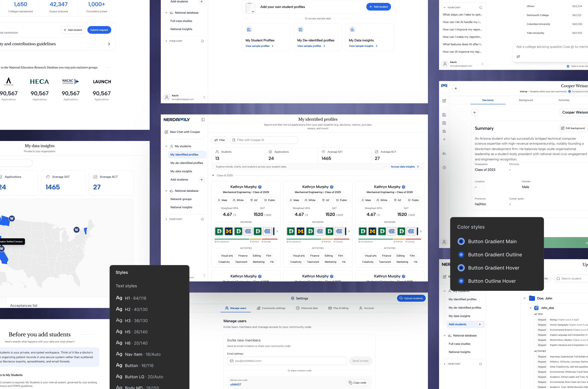Click the chat settings sliders icon
This screenshot has height=389, width=588.
point(518,57)
